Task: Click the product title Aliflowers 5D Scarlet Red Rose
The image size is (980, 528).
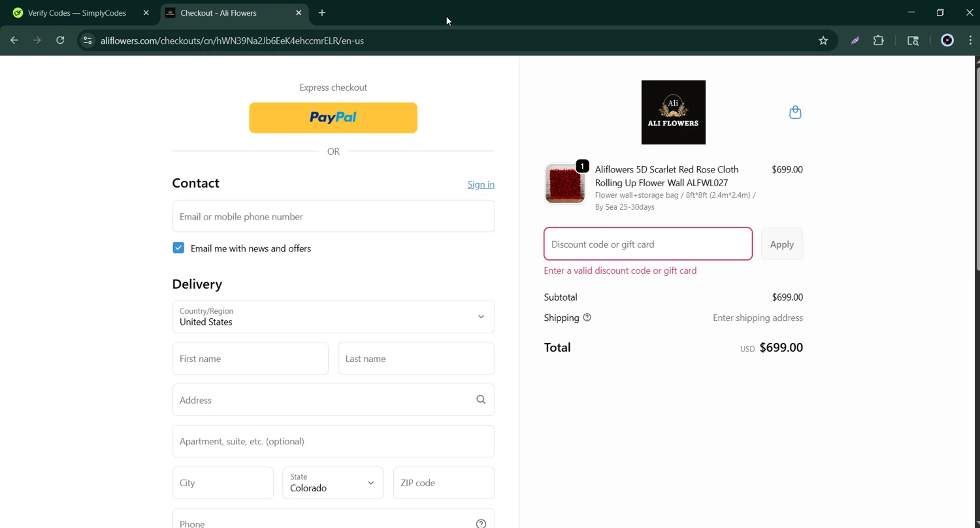Action: pos(666,176)
